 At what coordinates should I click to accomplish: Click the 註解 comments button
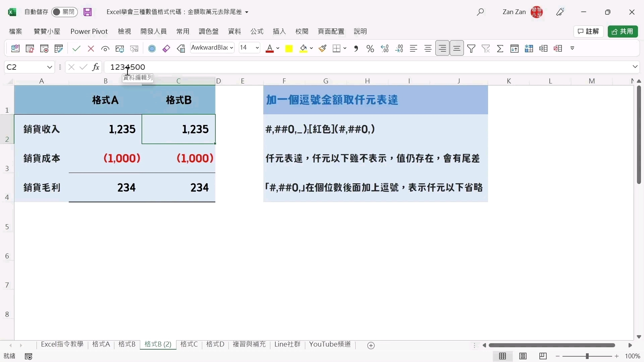pos(589,31)
